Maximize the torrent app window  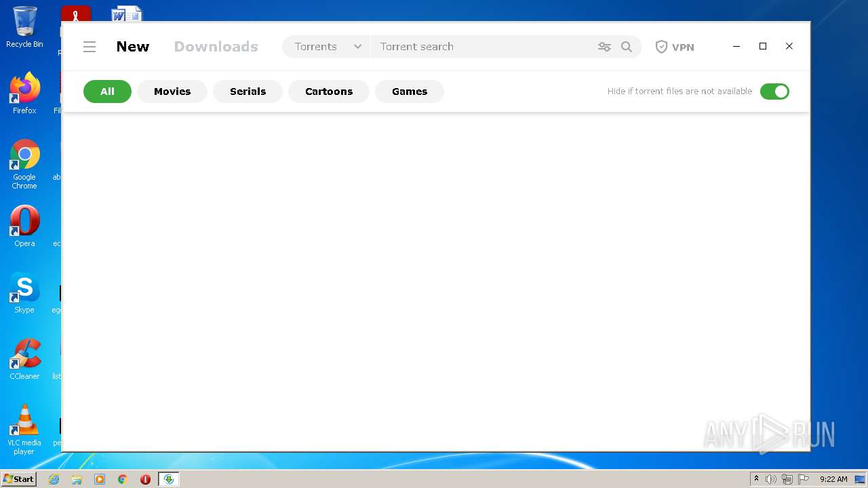pos(763,46)
